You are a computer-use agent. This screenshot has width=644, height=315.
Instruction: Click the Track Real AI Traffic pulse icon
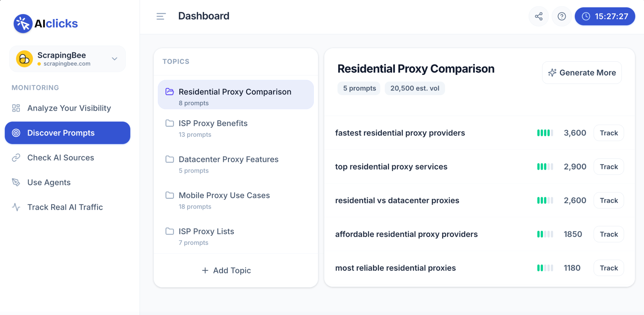16,207
